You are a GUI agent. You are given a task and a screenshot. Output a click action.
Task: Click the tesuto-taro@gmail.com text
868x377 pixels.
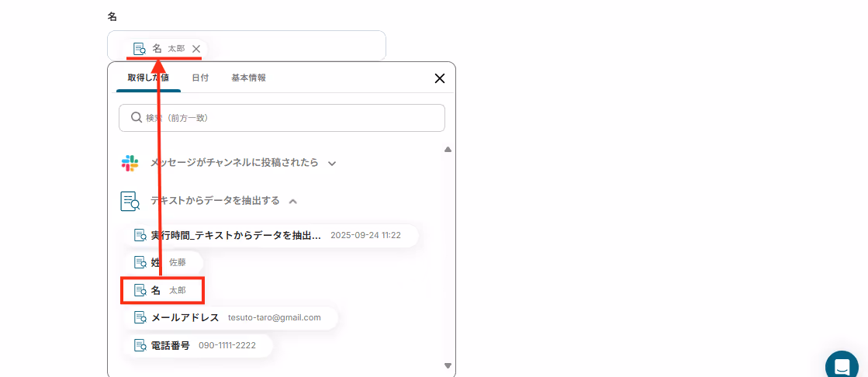(275, 318)
